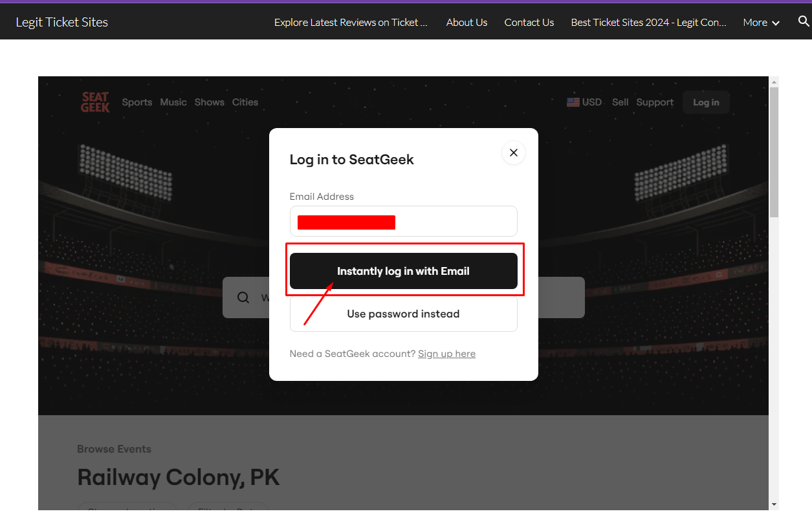Focus the Email Address field
Screen dimensions: 812x518
coord(404,221)
